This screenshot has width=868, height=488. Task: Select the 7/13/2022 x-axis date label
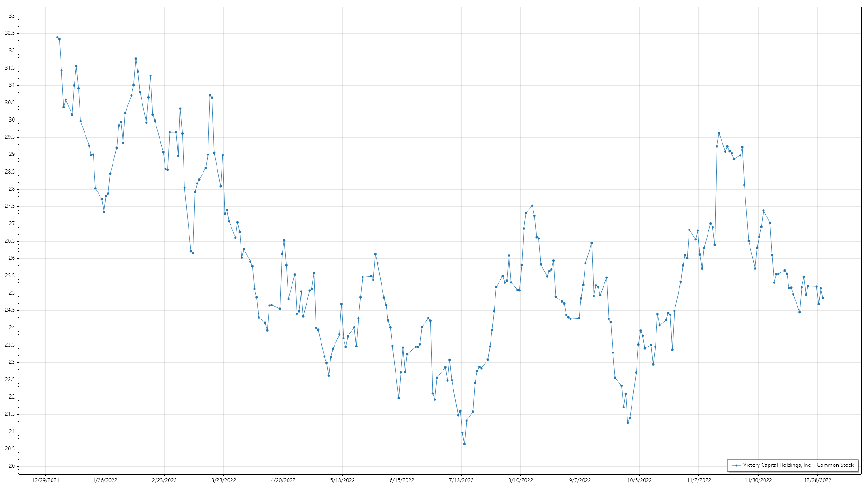[461, 480]
